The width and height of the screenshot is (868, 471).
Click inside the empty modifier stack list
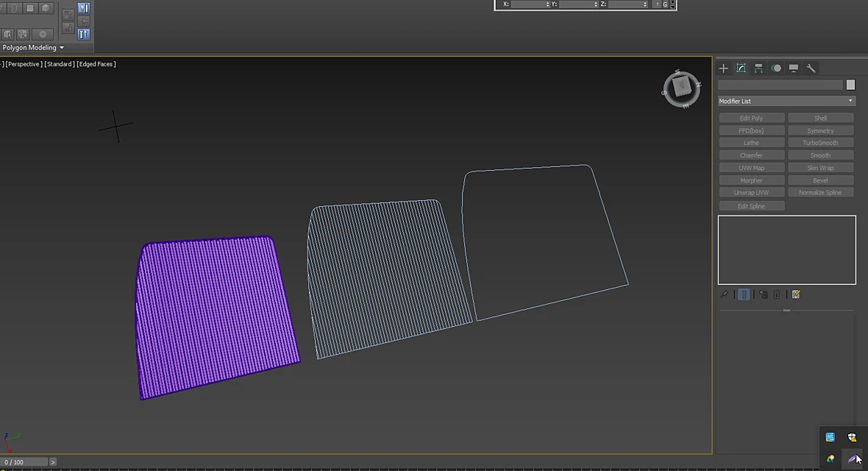click(x=786, y=250)
